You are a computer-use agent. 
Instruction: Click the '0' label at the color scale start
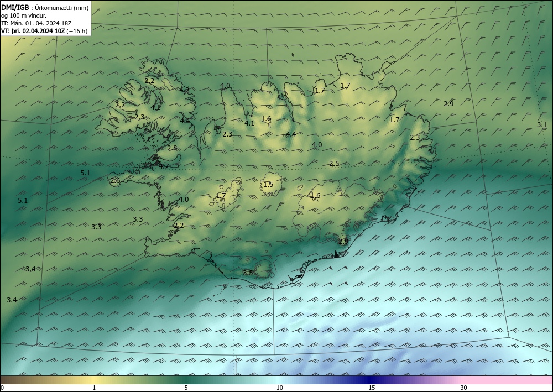coord(2,388)
